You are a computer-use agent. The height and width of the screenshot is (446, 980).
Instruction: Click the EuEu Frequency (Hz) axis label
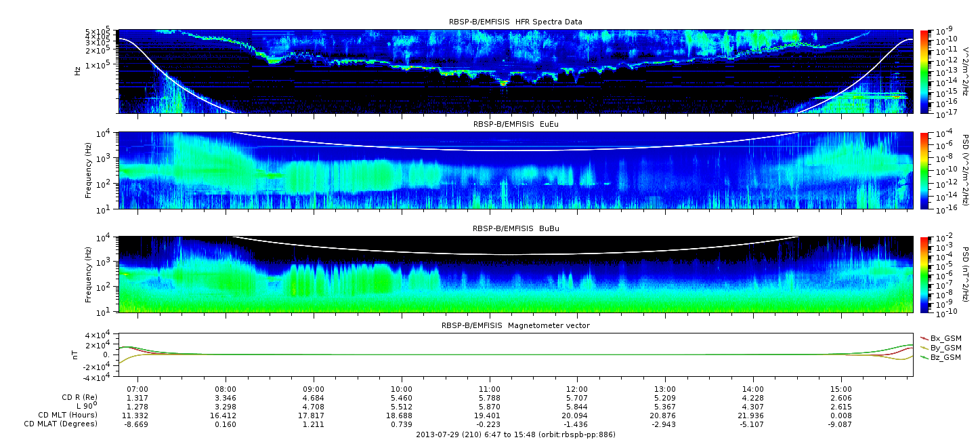click(89, 171)
